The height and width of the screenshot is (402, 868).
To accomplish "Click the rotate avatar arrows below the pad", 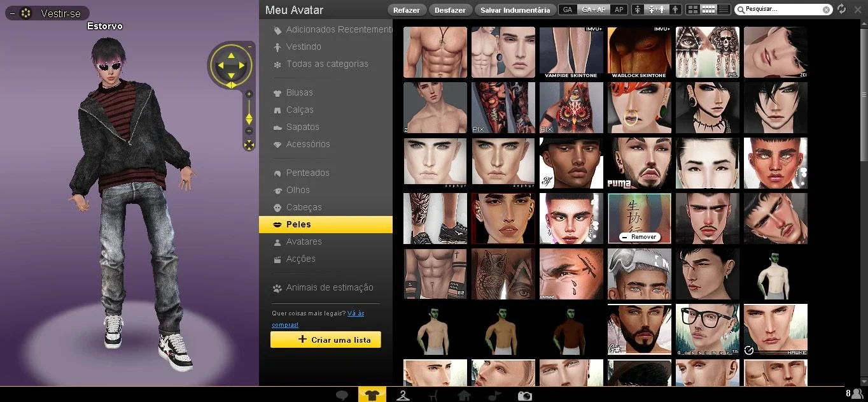I will [x=231, y=85].
